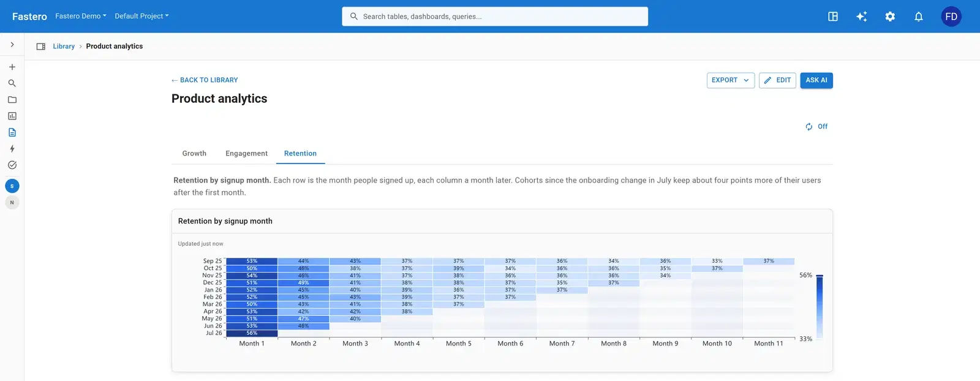The image size is (980, 381).
Task: Open the document library icon in sidebar
Action: (x=12, y=132)
